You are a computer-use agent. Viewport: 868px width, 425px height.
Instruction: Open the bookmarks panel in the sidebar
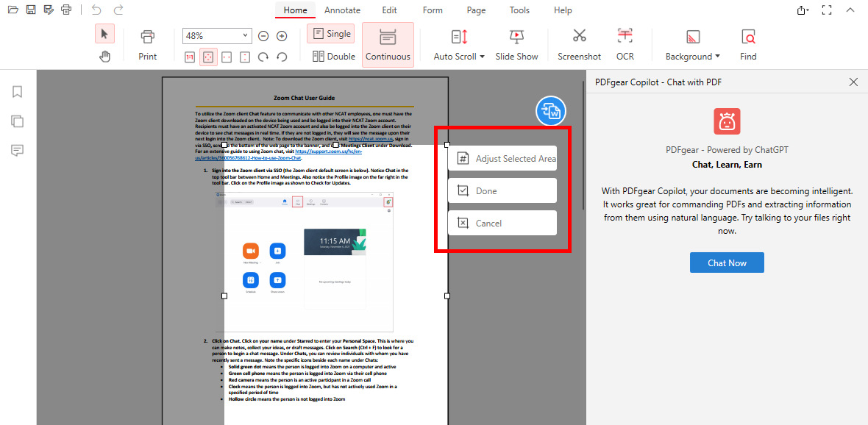tap(17, 91)
